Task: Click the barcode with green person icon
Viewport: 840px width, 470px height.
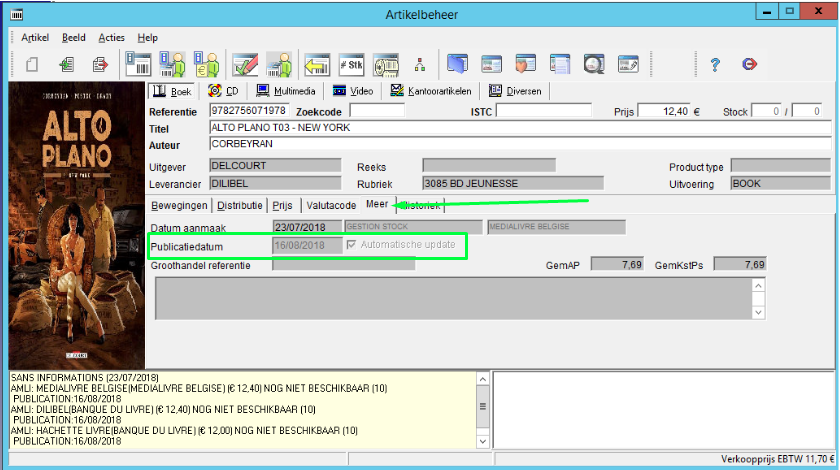Action: (x=172, y=64)
